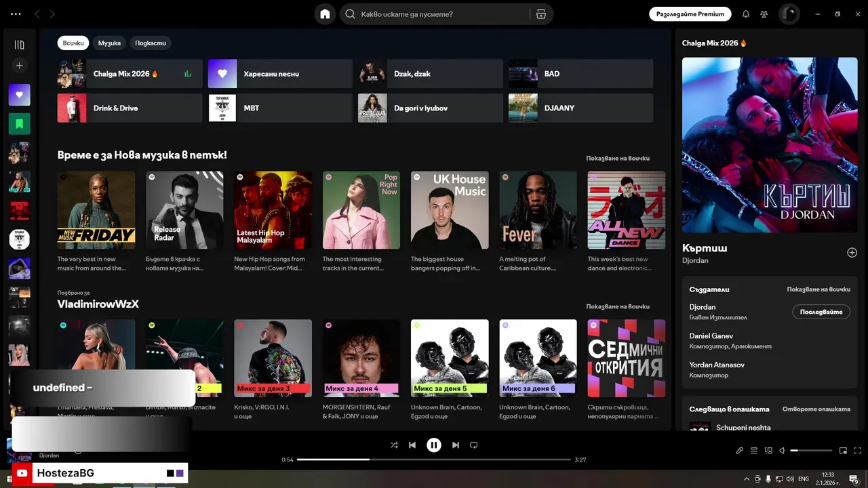This screenshot has width=868, height=488.
Task: Open Windows system volume icon
Action: [789, 479]
